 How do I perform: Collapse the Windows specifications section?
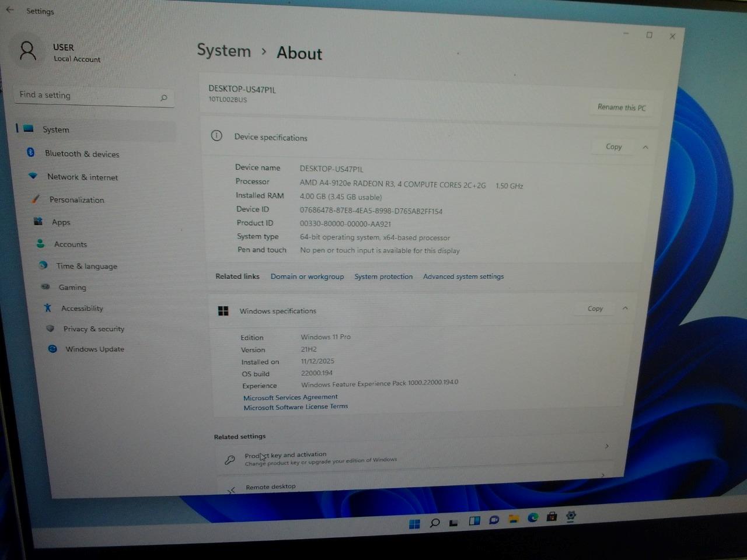(625, 309)
